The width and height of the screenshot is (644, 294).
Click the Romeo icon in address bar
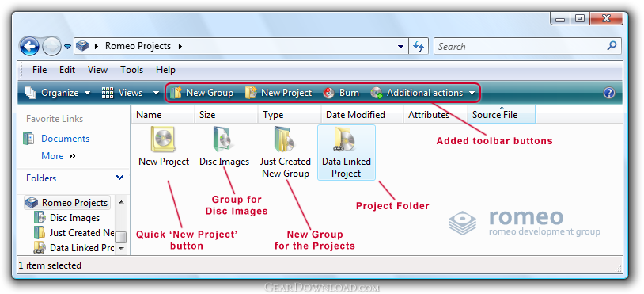coord(82,46)
